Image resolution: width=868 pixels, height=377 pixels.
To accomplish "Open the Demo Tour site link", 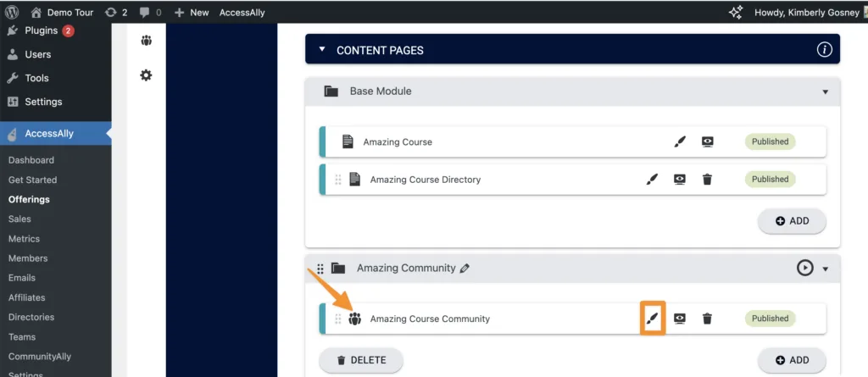I will point(62,12).
